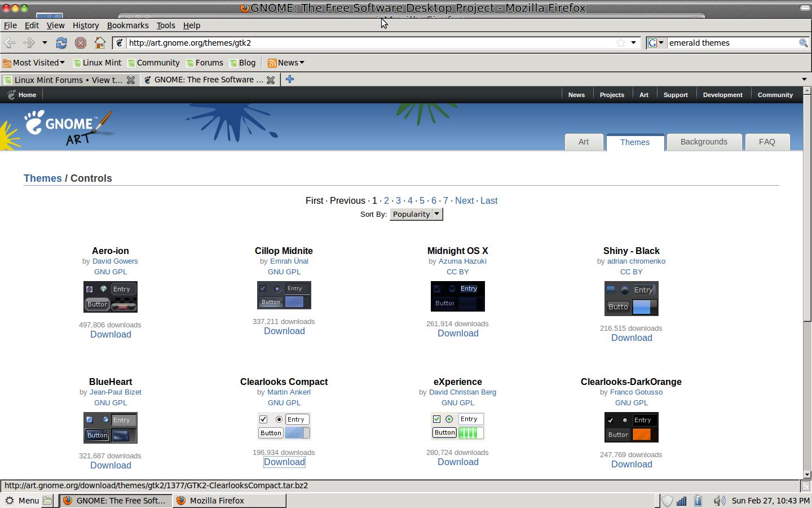Close the GNOME tab

point(271,80)
